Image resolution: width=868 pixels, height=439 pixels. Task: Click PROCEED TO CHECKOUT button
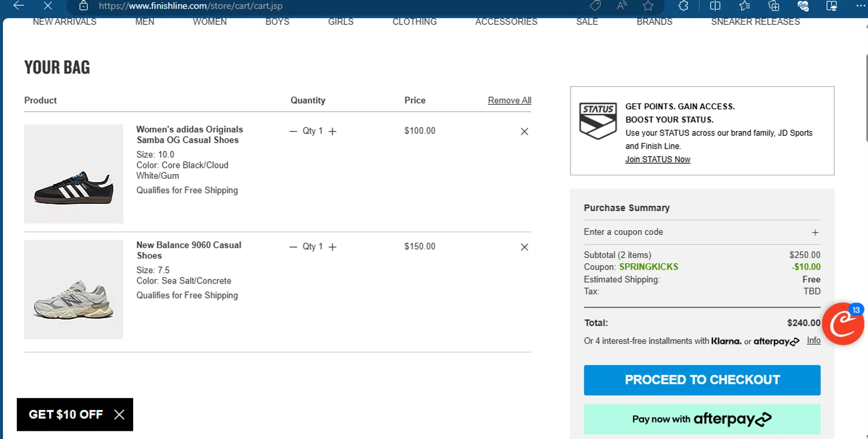pos(702,380)
